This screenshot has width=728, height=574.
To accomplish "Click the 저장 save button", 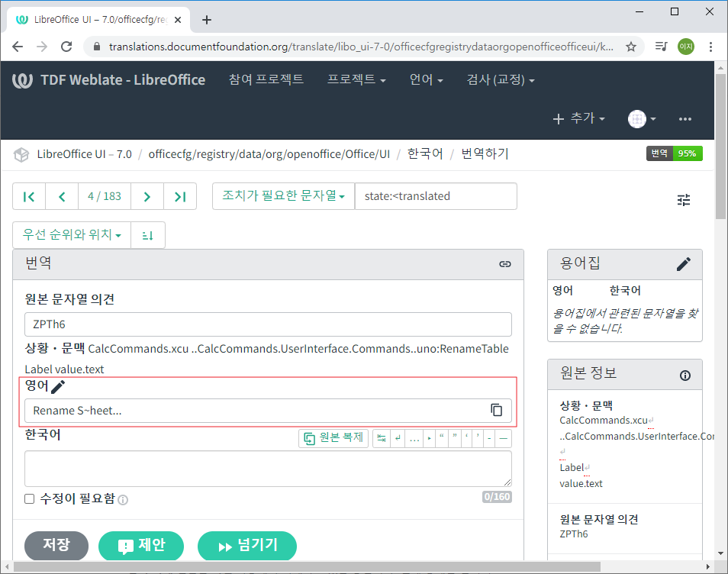I will pyautogui.click(x=56, y=545).
